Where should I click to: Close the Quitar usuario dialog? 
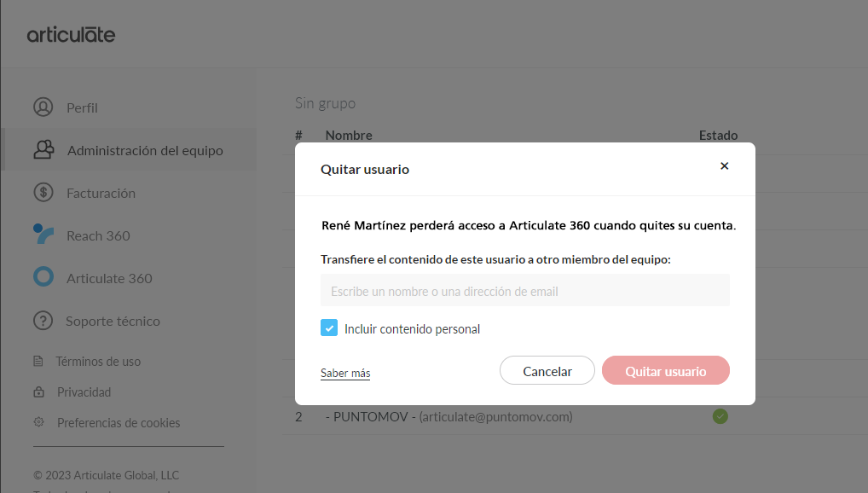pos(724,166)
